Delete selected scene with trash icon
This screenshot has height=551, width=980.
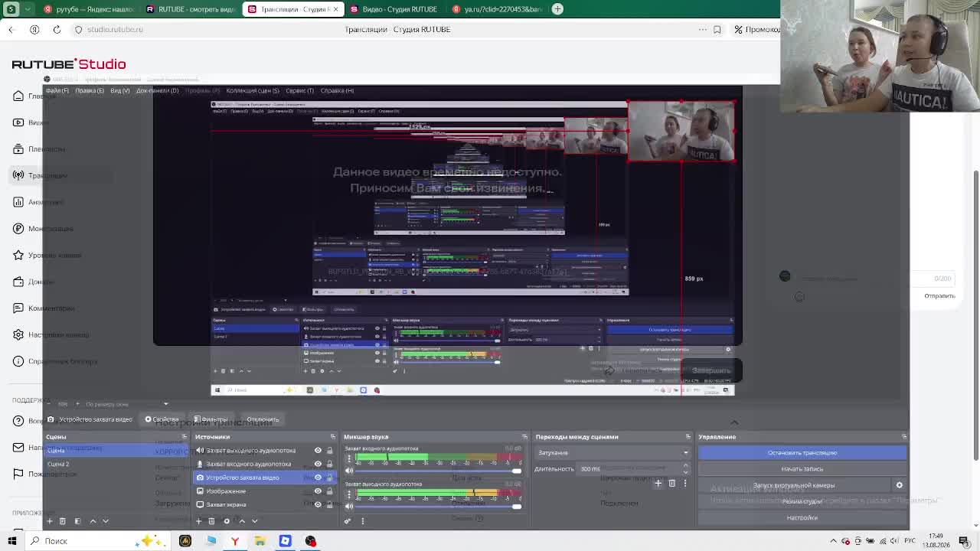click(63, 521)
